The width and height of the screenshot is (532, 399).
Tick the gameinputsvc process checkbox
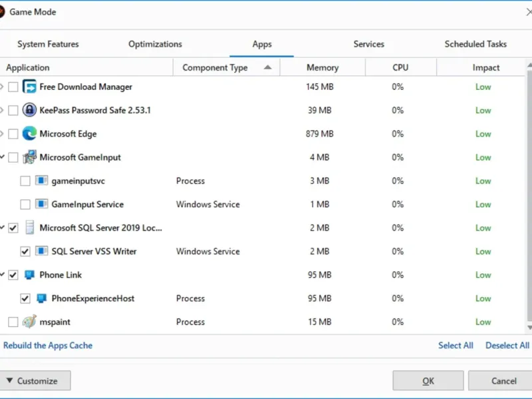pos(25,181)
